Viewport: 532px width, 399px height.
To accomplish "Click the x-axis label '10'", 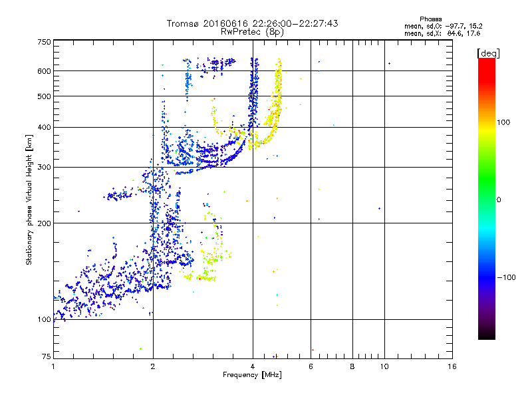I will pos(384,366).
